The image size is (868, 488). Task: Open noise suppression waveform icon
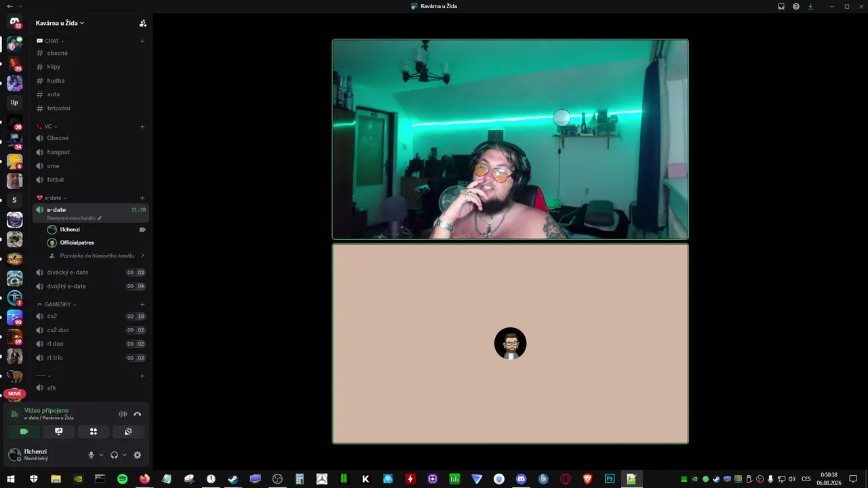click(x=123, y=414)
